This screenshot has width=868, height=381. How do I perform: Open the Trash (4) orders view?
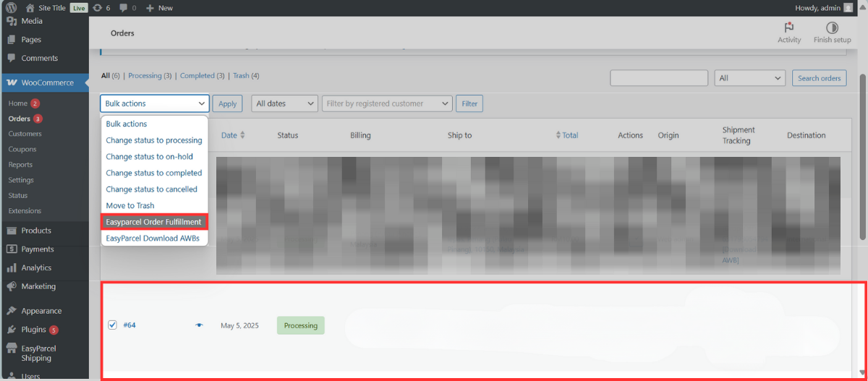[246, 76]
